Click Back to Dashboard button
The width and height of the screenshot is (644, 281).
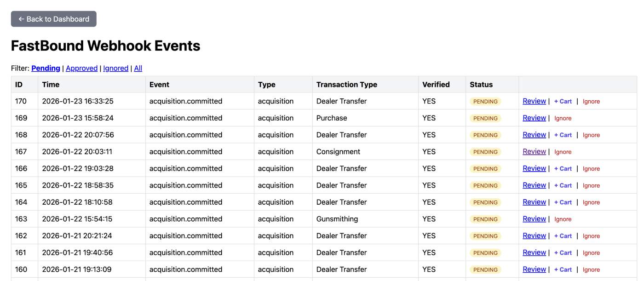pyautogui.click(x=53, y=19)
